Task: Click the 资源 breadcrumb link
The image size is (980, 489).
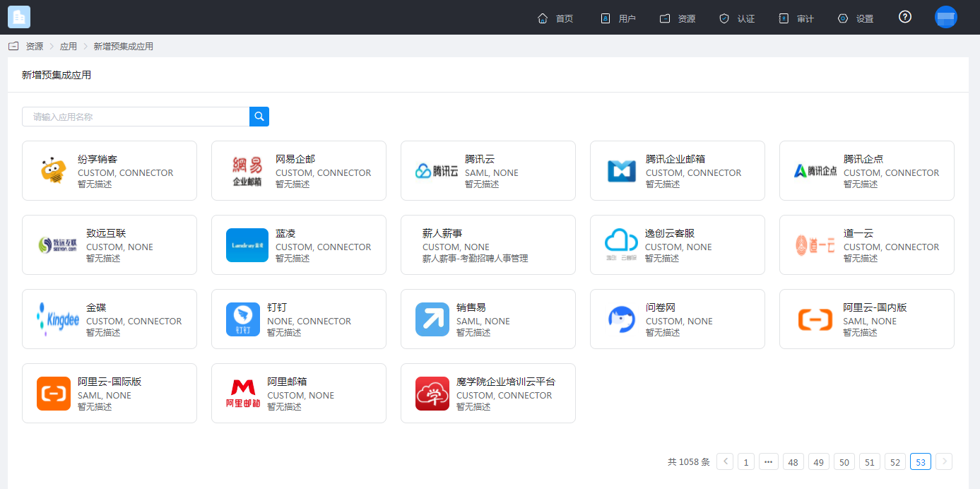Action: tap(35, 46)
